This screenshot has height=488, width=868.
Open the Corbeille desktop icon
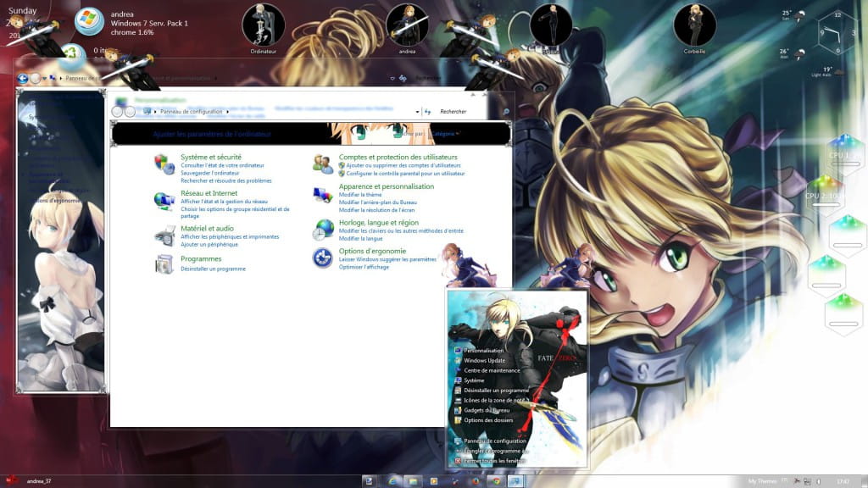(x=695, y=25)
